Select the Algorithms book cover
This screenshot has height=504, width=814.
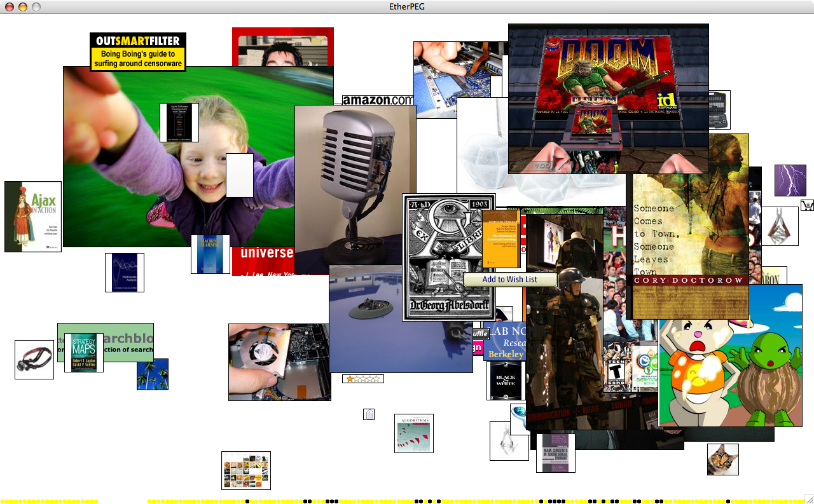(x=414, y=433)
